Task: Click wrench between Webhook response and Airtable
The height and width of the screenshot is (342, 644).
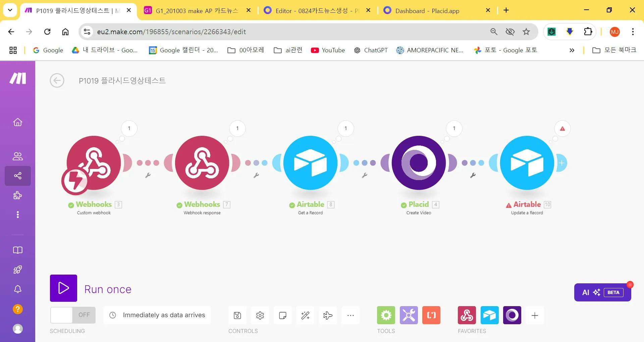Action: coord(256,175)
